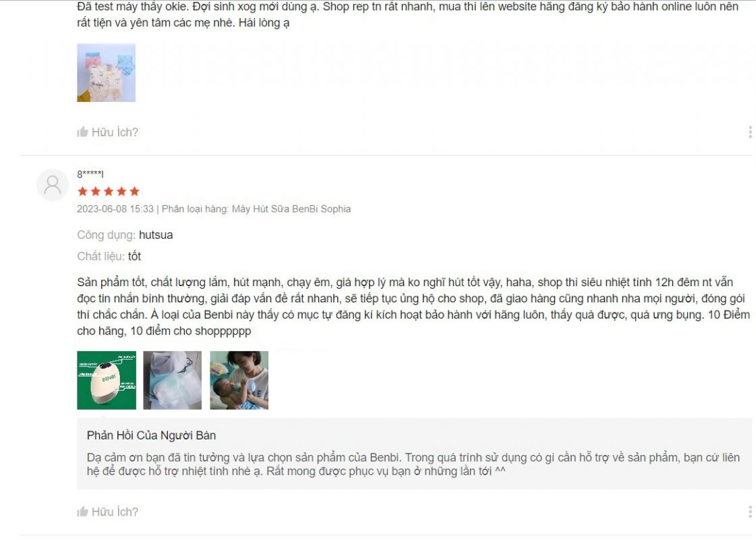
Task: Click the thumbs-up icon under the 8*****l review
Action: 82,512
